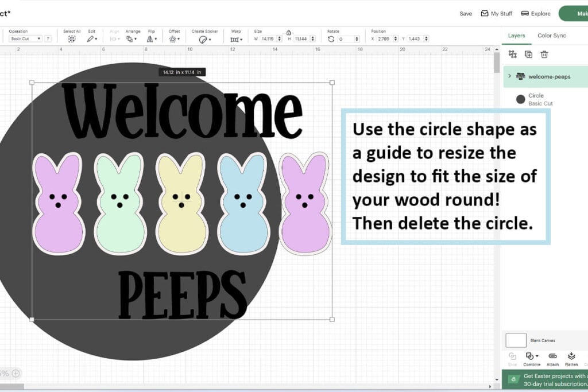Screen dimensions: 588x392
Task: Open the Operation Basic Cut dropdown
Action: click(25, 38)
